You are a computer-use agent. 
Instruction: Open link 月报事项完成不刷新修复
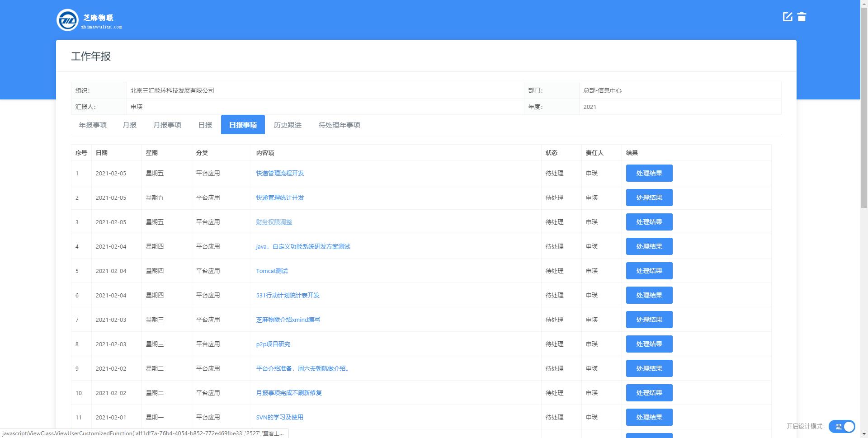(289, 393)
